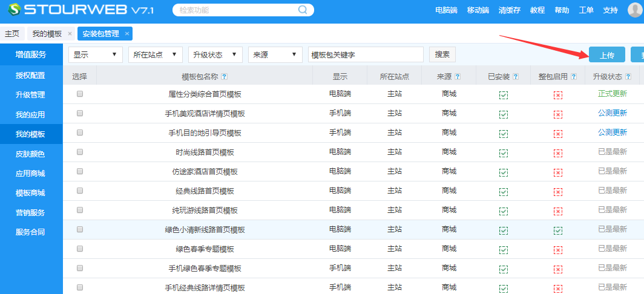Click the help icon beside 已安装 header
The height and width of the screenshot is (294, 644).
pyautogui.click(x=516, y=77)
